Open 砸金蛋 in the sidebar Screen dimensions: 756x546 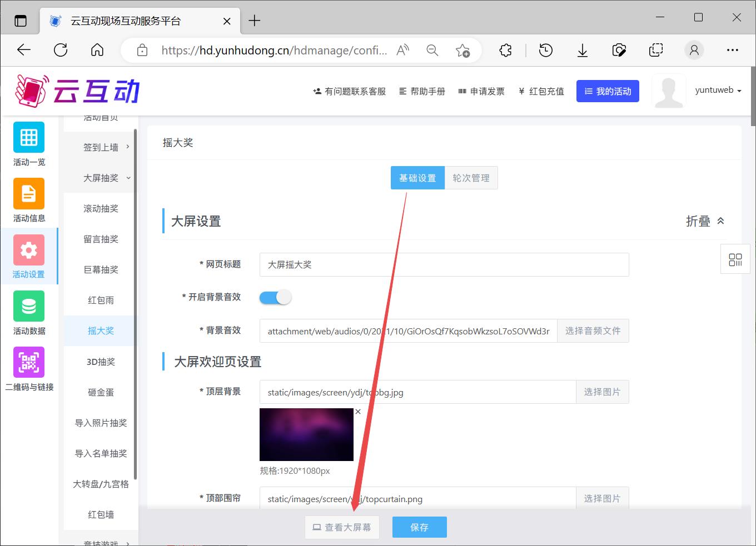coord(101,392)
